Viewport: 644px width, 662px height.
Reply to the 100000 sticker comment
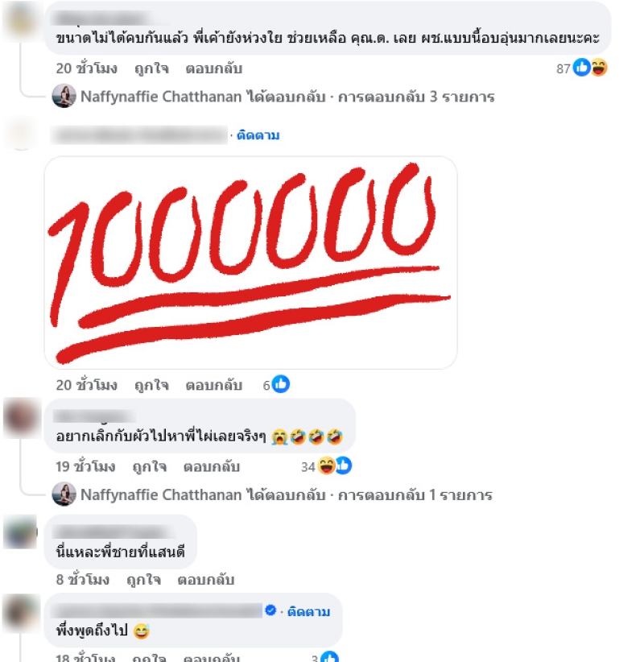(214, 385)
